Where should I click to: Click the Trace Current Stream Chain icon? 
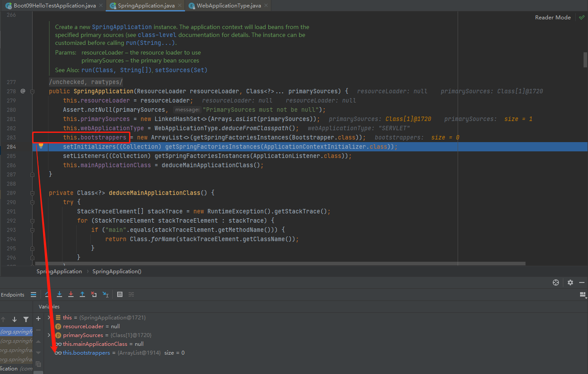(131, 294)
